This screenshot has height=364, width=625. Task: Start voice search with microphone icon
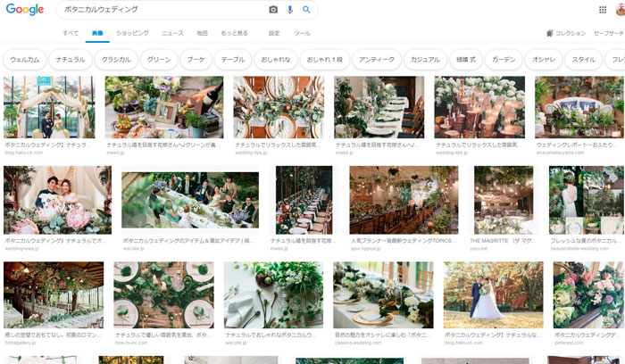(x=290, y=10)
